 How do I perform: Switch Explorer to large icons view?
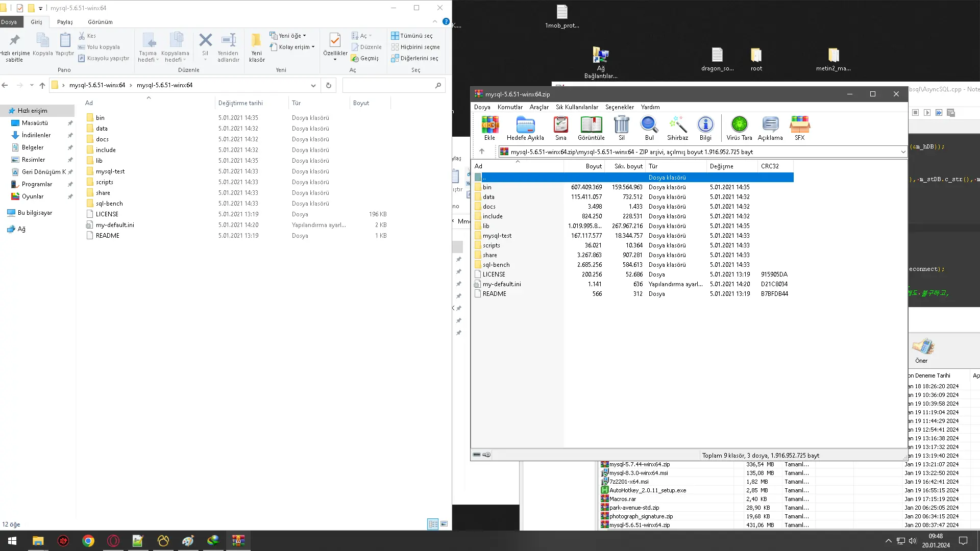point(444,524)
